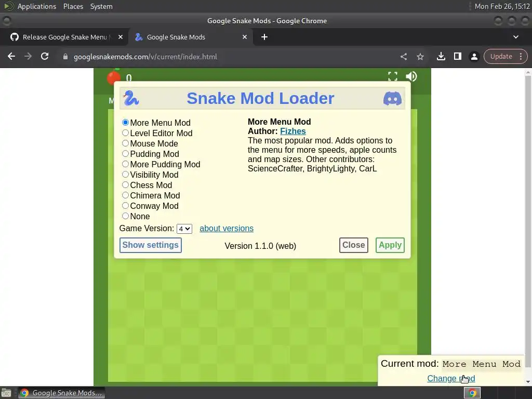Reload the Google Snake Mods page

point(45,56)
